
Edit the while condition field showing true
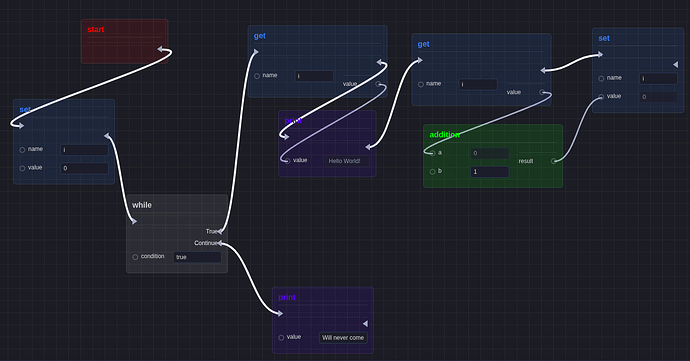[197, 257]
